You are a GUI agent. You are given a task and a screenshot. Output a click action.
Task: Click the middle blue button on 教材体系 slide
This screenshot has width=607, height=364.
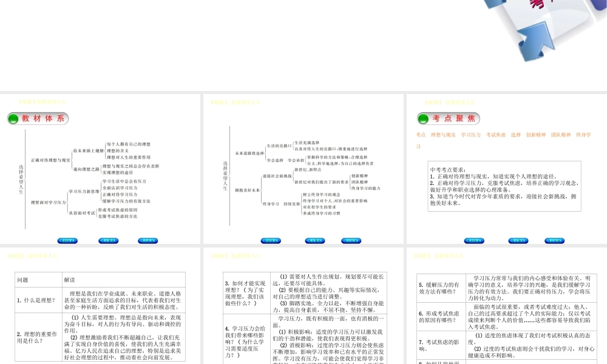[109, 241]
